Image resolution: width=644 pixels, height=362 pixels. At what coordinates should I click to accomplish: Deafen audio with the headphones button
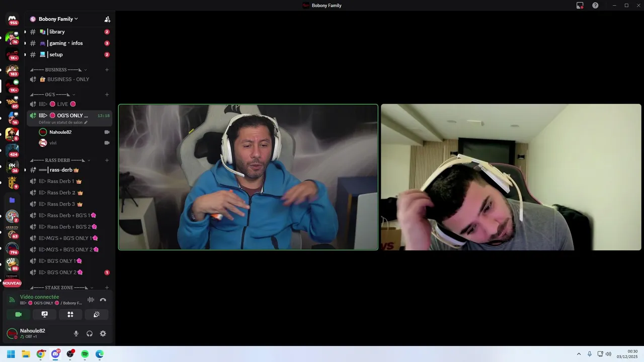point(90,333)
